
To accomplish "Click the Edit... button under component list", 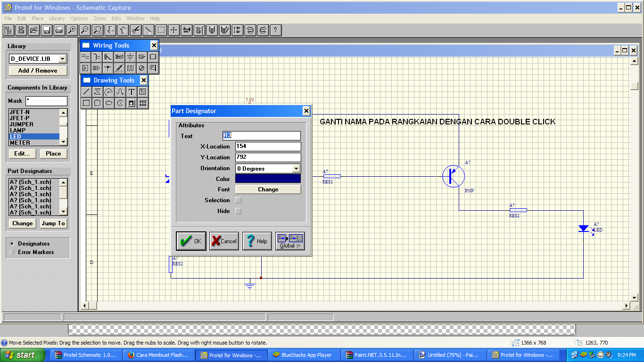I will click(22, 154).
